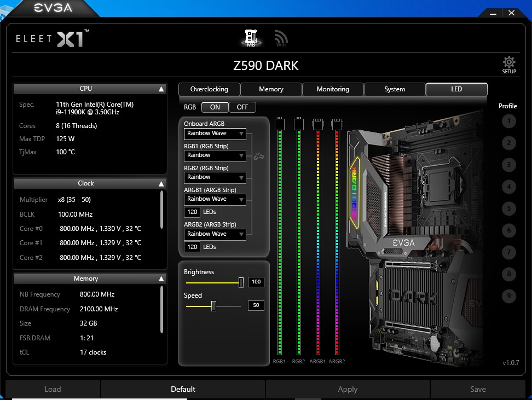Click the Default button
Screen dimensions: 532x400
pyautogui.click(x=183, y=389)
